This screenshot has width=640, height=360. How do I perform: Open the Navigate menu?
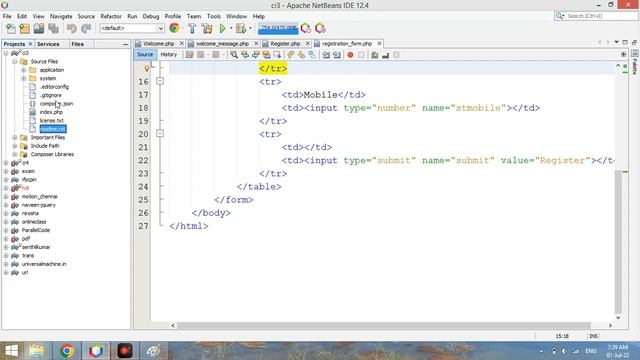(61, 16)
